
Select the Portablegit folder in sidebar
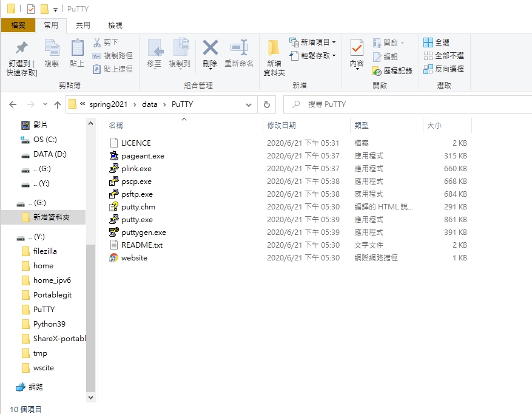click(52, 295)
